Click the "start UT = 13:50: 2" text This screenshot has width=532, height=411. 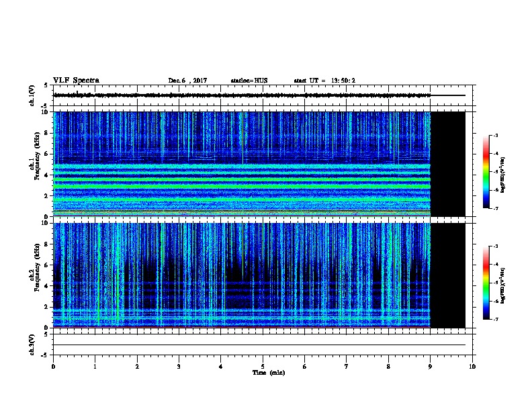324,81
